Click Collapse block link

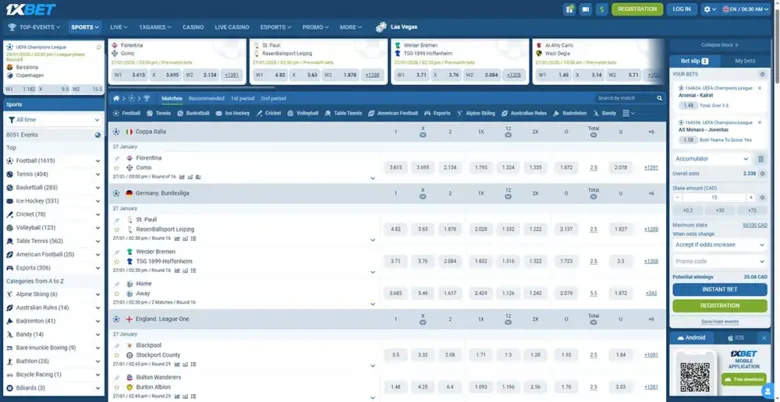[x=719, y=45]
